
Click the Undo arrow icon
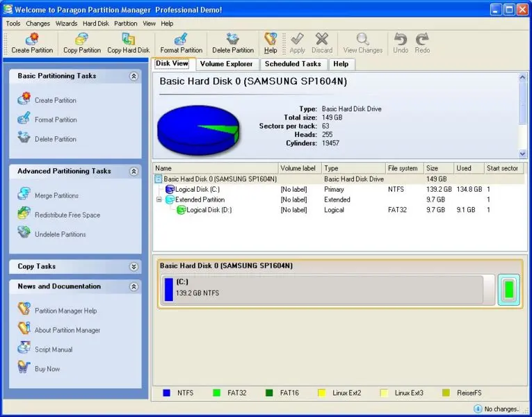click(x=401, y=39)
